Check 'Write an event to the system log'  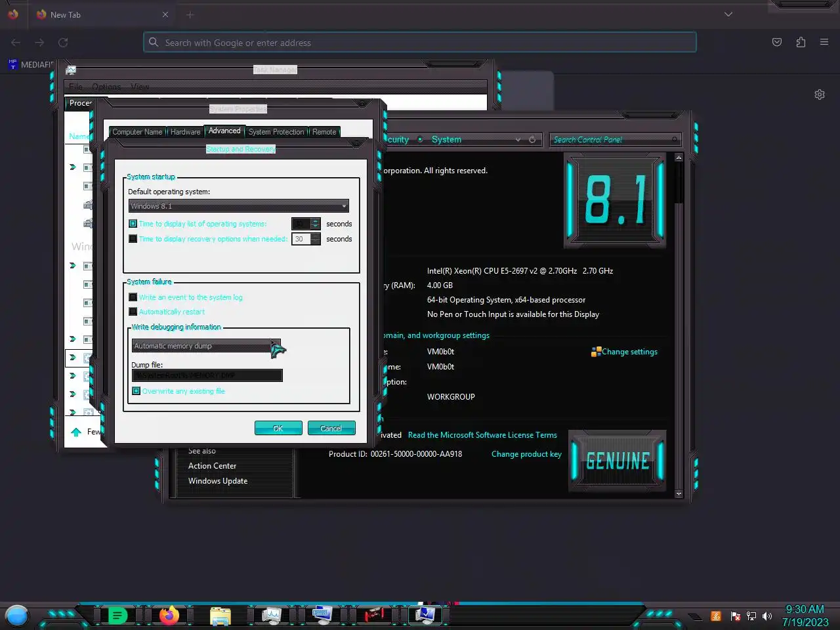point(133,297)
